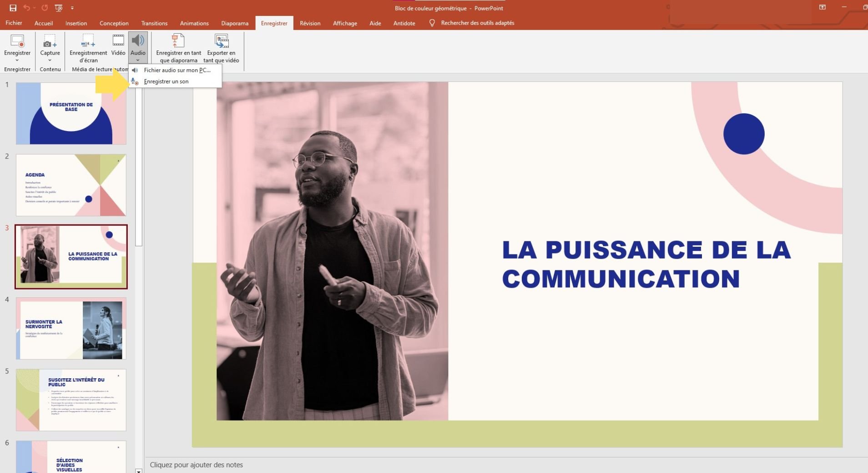
Task: Click the Enregistrer record slideshow icon
Action: click(17, 41)
